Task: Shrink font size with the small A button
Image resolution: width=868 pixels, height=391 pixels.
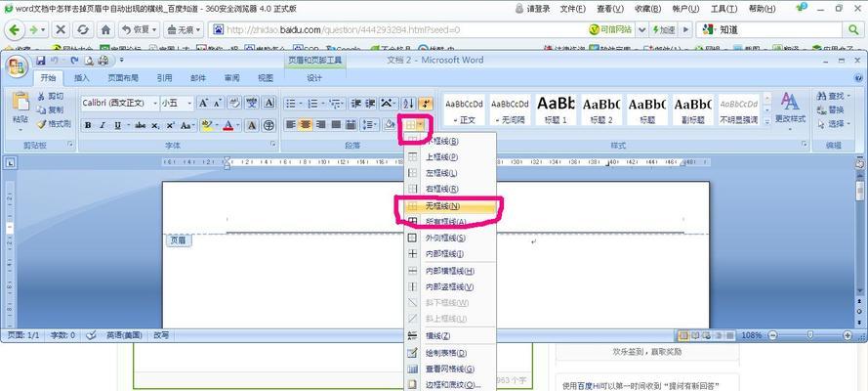Action: (217, 103)
